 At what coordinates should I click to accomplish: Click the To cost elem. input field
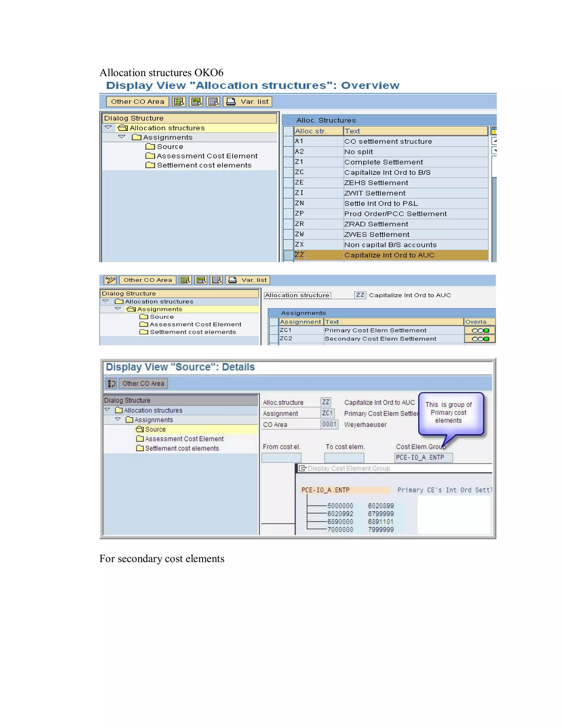[344, 458]
